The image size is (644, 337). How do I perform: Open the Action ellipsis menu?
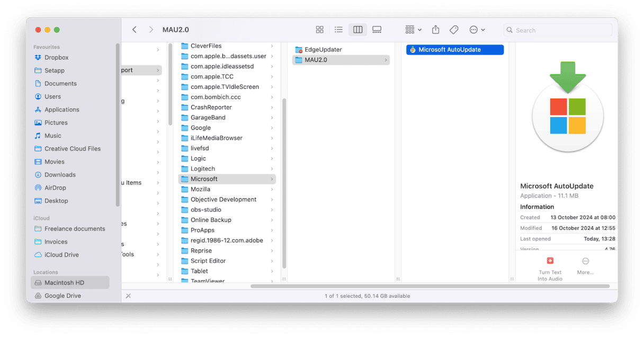tap(477, 30)
